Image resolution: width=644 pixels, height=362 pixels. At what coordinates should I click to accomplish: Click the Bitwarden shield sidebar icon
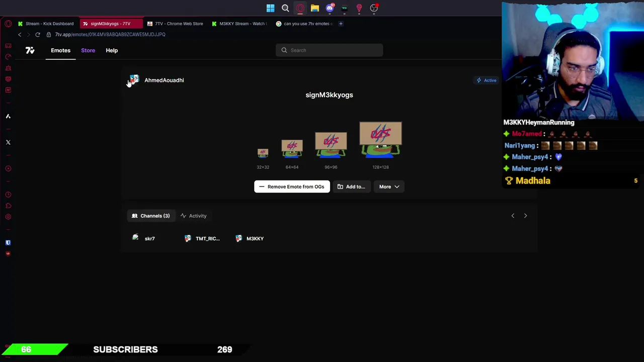tap(8, 242)
